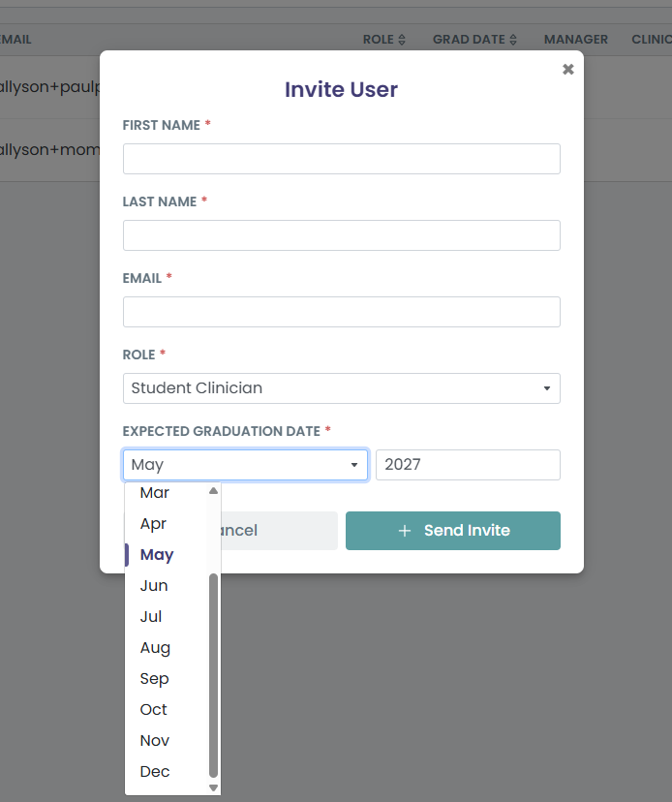Click the Grad Date column sort icon
Screen dimensions: 672x802
click(x=513, y=40)
